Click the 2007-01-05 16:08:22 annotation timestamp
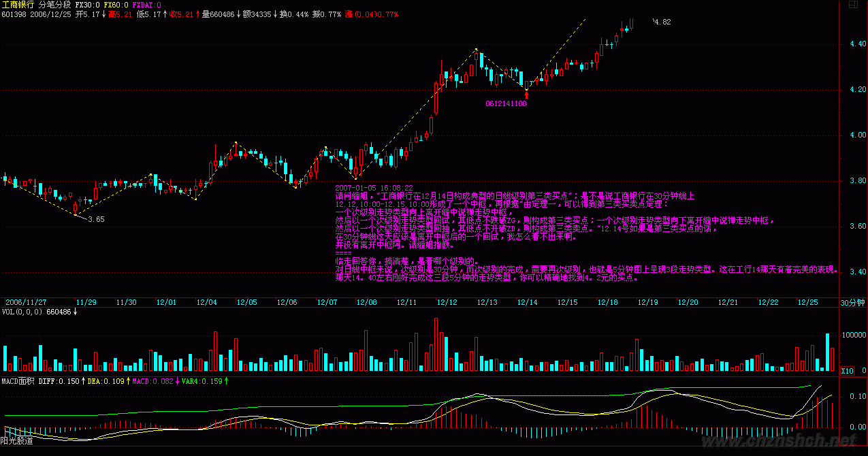The width and height of the screenshot is (868, 456). tap(374, 186)
